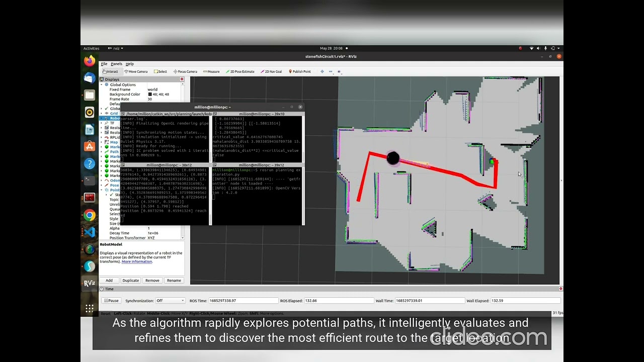Expand the Map display node
The height and width of the screenshot is (362, 644).
point(101,142)
